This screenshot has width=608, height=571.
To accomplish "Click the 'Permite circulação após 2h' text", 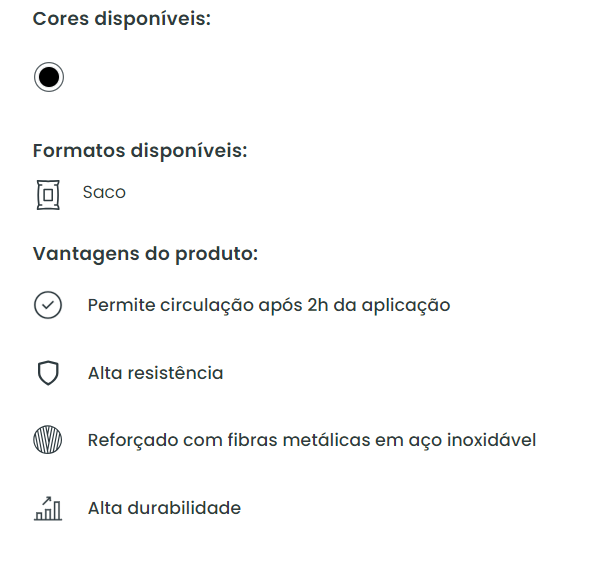I will (x=268, y=305).
